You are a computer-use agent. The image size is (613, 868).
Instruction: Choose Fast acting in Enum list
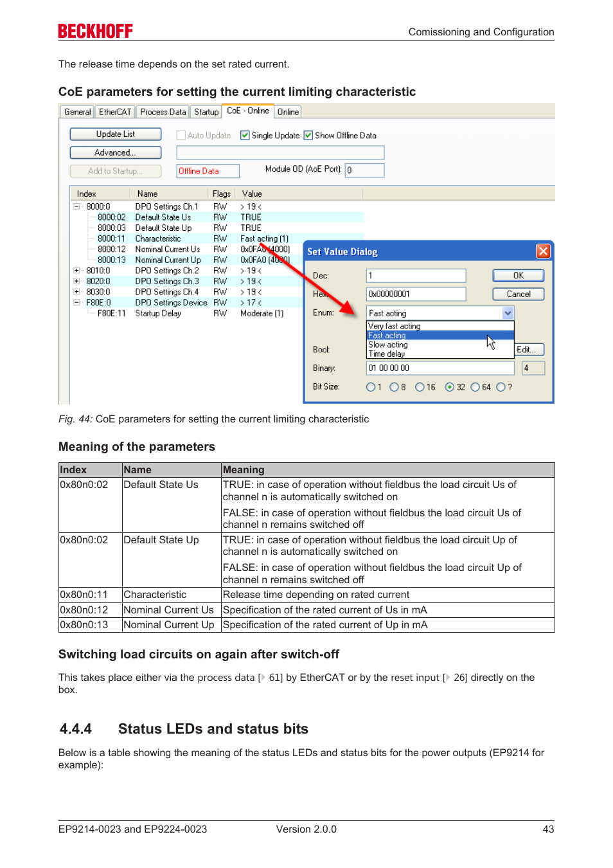coord(440,335)
